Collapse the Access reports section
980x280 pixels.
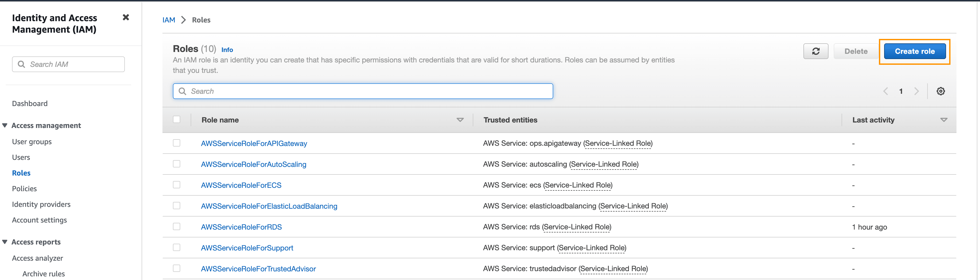[x=4, y=242]
